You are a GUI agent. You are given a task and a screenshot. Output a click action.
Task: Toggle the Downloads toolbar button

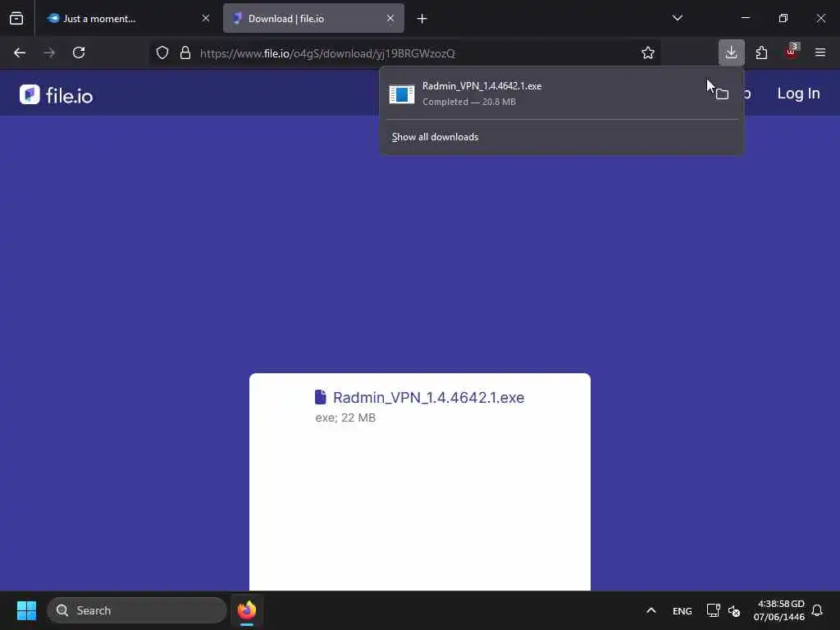click(731, 53)
